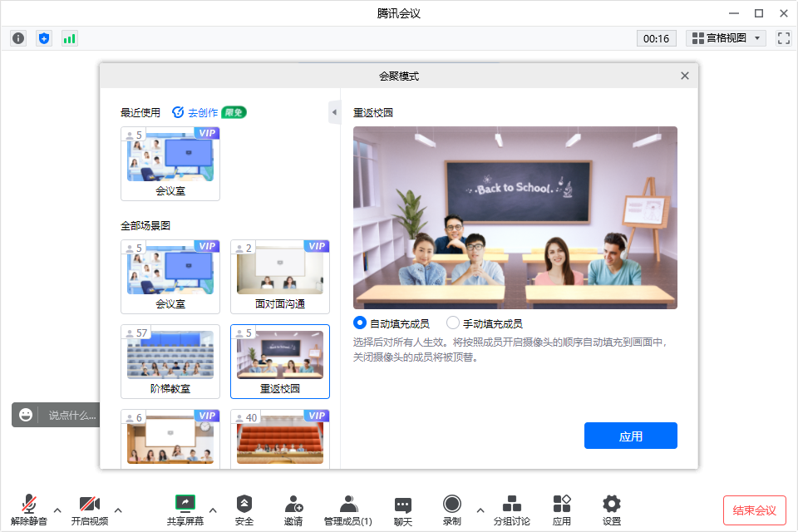
Task: Open 分组讨论 breakout rooms
Action: (512, 510)
